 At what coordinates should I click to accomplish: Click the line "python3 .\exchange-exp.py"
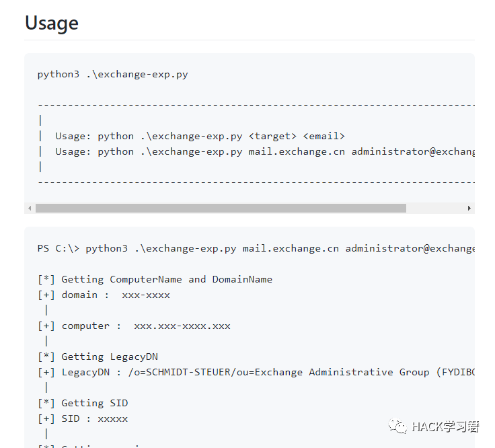(113, 75)
